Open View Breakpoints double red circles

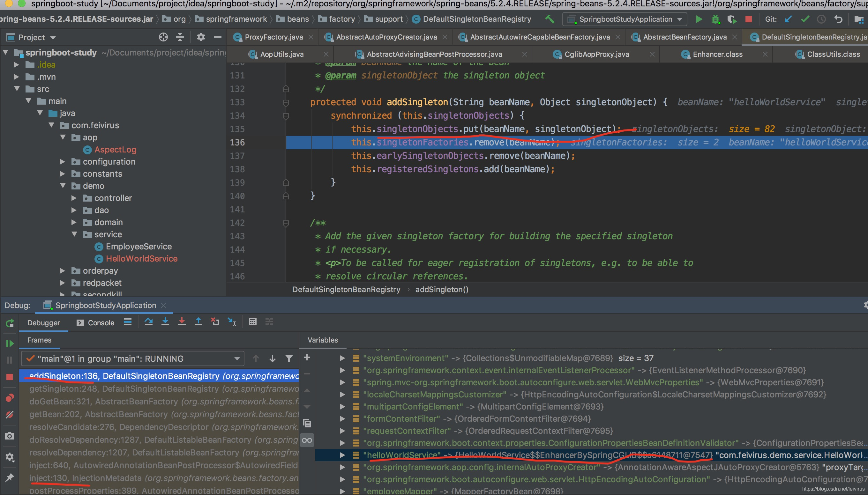(x=10, y=398)
